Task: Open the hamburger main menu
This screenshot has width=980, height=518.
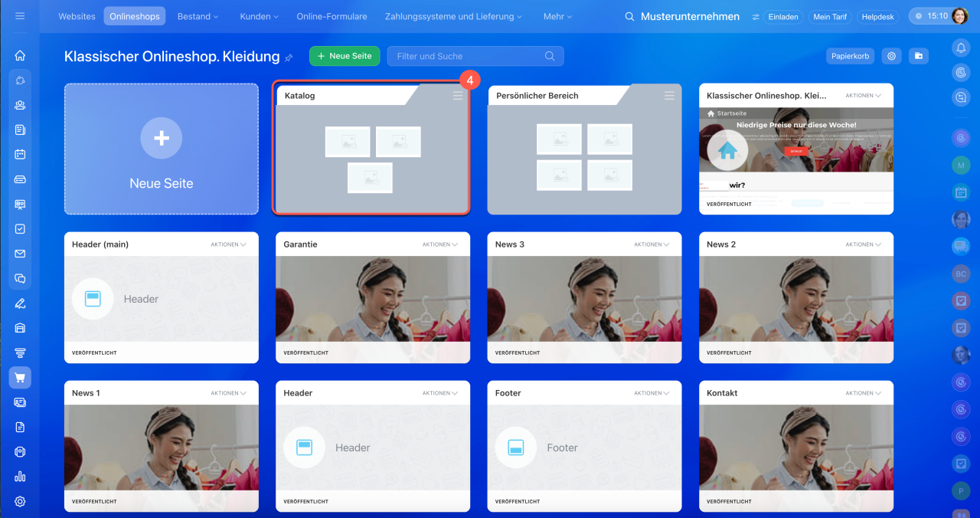Action: click(20, 15)
